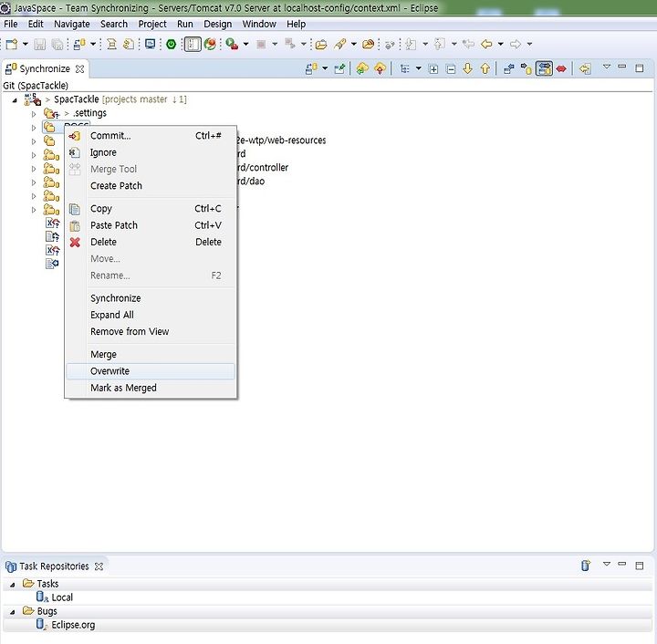Close the Task Repositories tab

tap(99, 566)
